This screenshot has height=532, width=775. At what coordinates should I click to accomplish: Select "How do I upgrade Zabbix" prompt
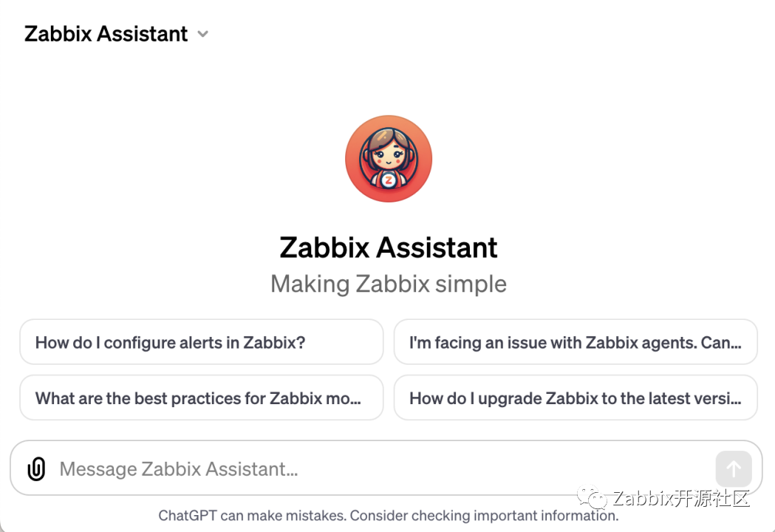coord(575,398)
